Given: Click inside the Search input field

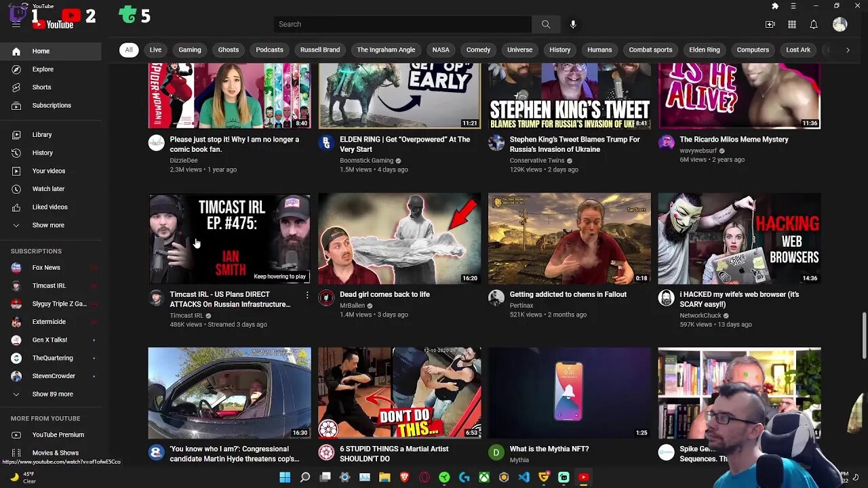Looking at the screenshot, I should pos(403,24).
